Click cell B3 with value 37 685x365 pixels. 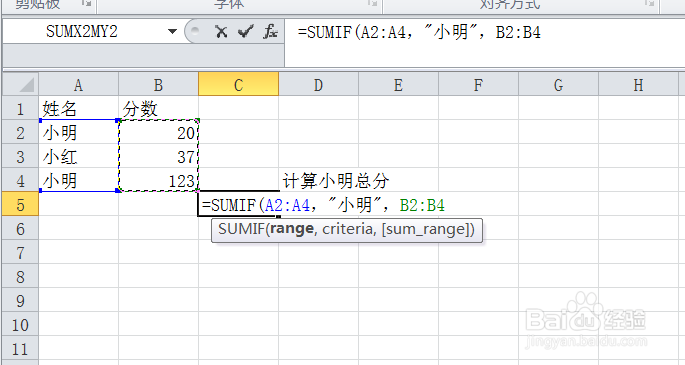pyautogui.click(x=159, y=156)
